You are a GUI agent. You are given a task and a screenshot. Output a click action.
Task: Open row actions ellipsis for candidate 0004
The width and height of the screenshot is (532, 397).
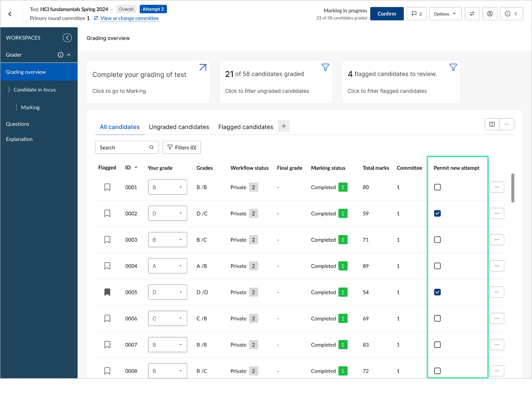point(497,266)
